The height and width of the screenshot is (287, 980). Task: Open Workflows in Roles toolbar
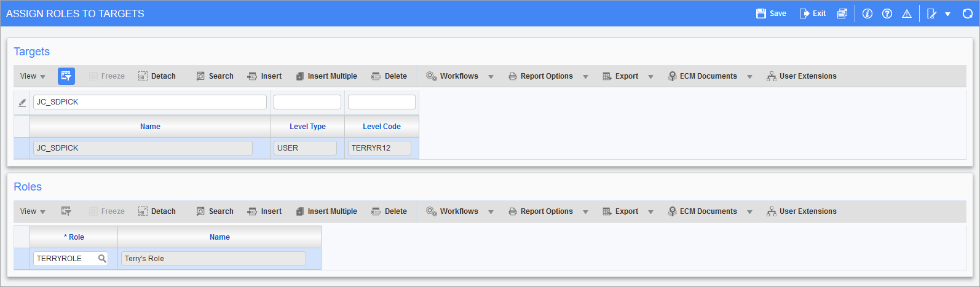(452, 211)
